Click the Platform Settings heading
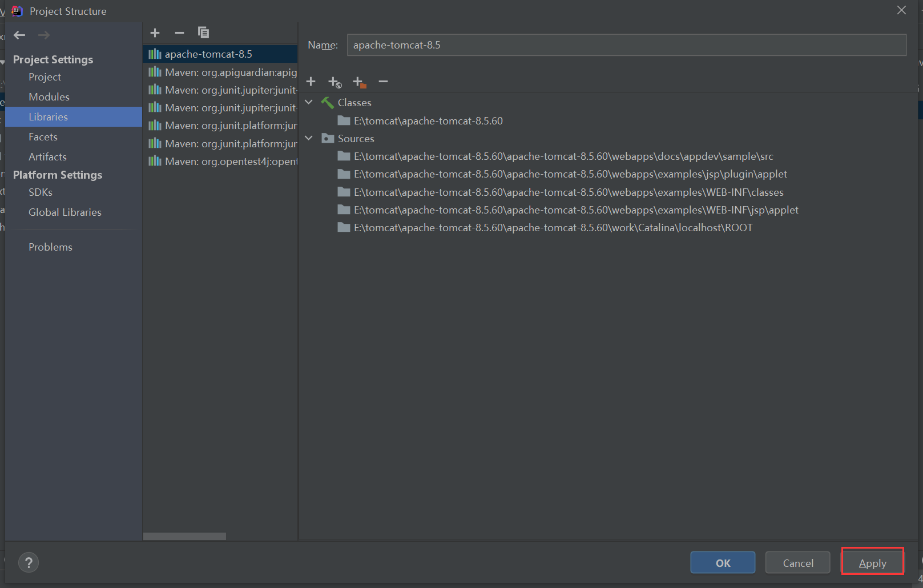 click(x=58, y=175)
